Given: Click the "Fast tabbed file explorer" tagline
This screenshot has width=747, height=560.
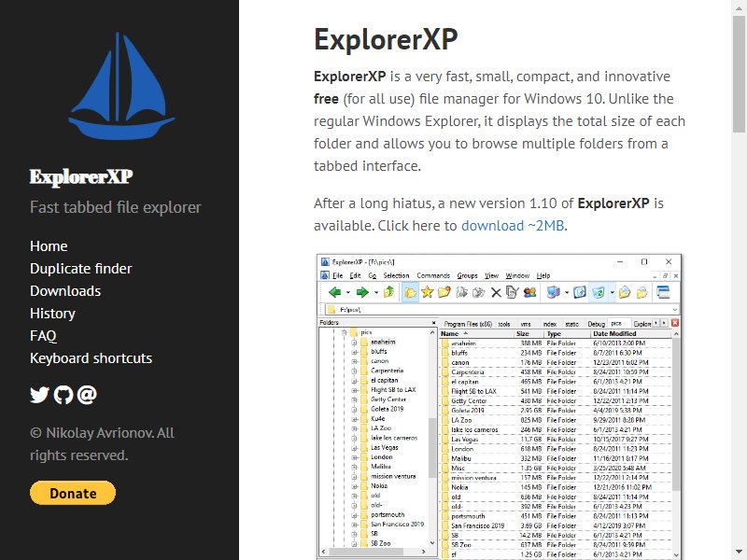Looking at the screenshot, I should pos(116,207).
